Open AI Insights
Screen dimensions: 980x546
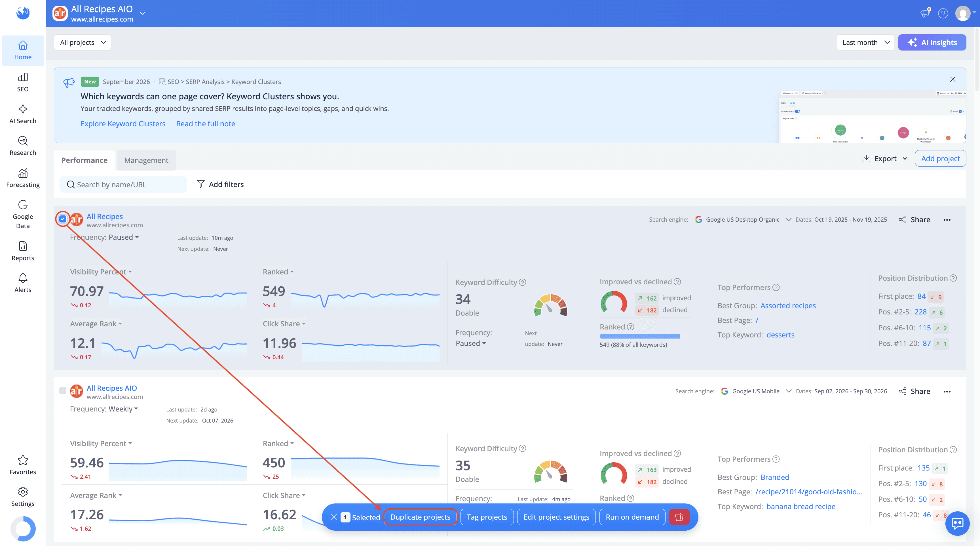932,42
